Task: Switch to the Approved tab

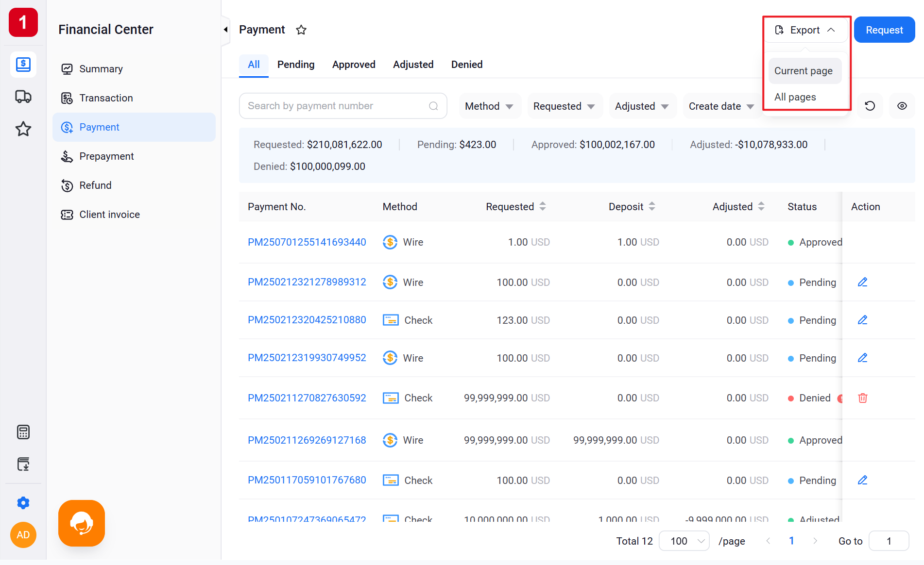Action: point(354,65)
